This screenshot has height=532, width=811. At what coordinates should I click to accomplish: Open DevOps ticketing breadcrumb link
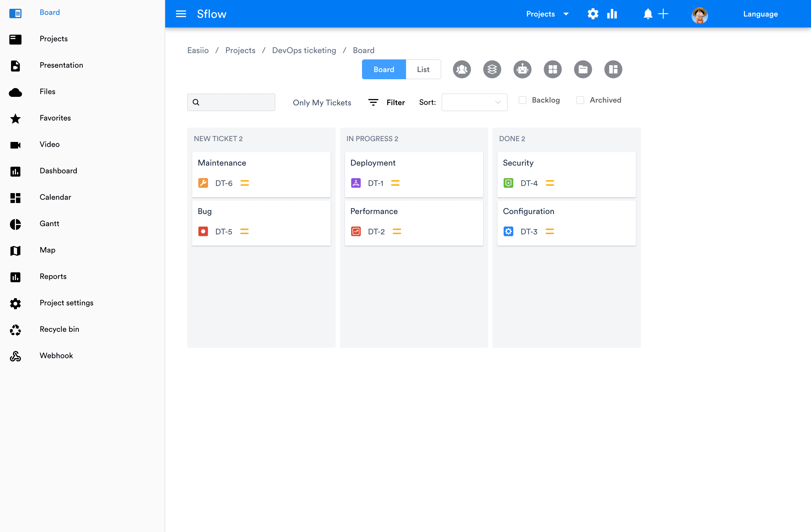click(x=304, y=50)
